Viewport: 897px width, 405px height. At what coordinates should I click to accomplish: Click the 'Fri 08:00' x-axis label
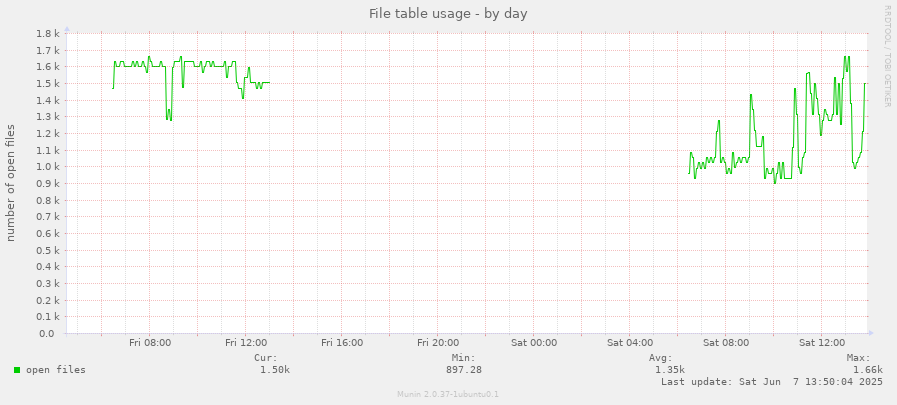(x=150, y=343)
